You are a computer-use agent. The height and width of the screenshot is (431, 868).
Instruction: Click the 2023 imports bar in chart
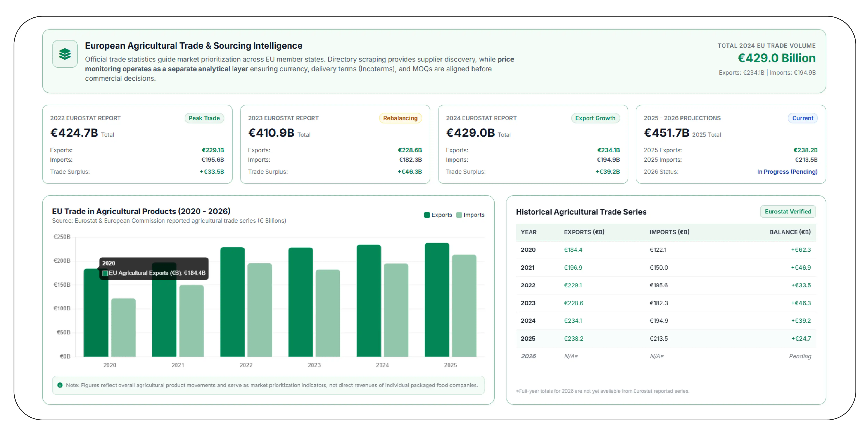(328, 313)
